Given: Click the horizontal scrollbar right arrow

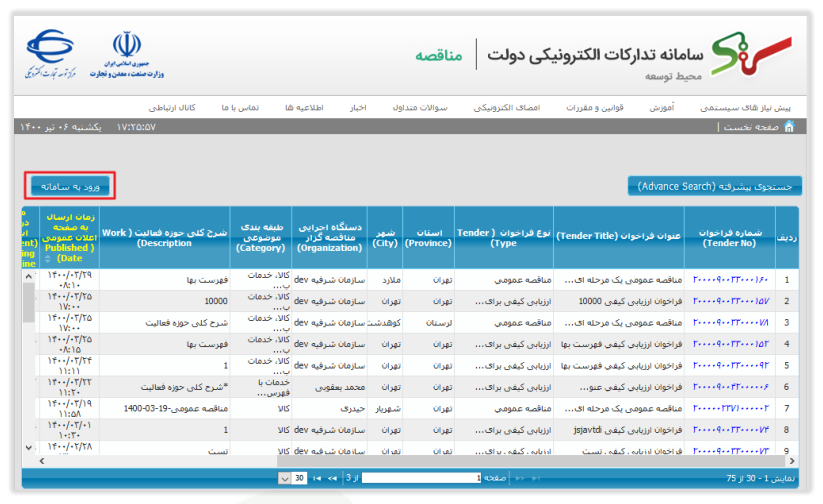Looking at the screenshot, I should (x=792, y=461).
